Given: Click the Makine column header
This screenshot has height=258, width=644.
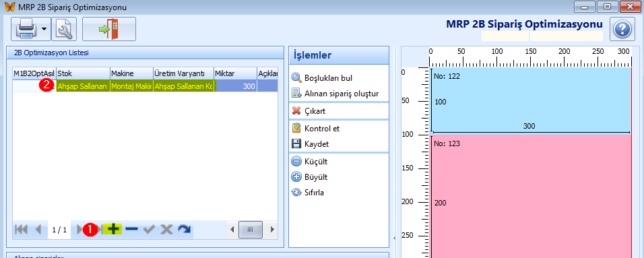Looking at the screenshot, I should [x=131, y=73].
